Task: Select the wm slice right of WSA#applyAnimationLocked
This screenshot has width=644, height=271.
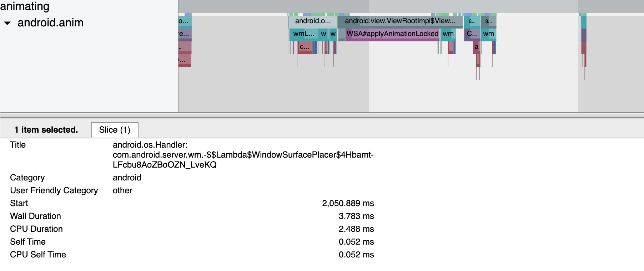Action: pyautogui.click(x=448, y=34)
